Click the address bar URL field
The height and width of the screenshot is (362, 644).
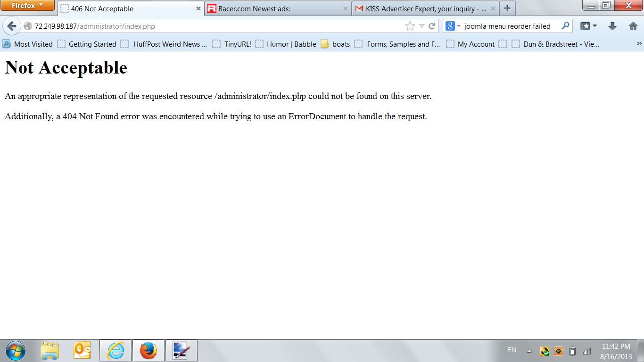pos(212,26)
